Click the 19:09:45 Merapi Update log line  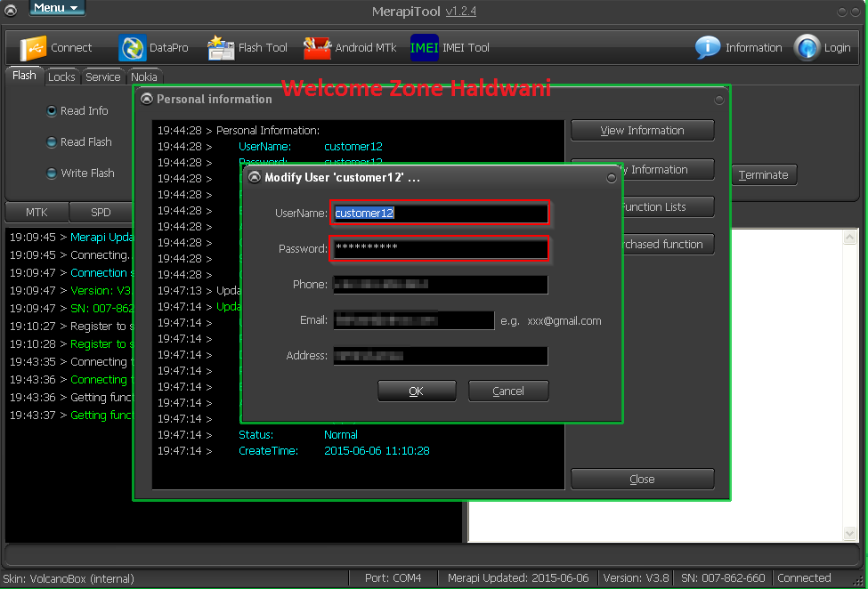[x=71, y=238]
